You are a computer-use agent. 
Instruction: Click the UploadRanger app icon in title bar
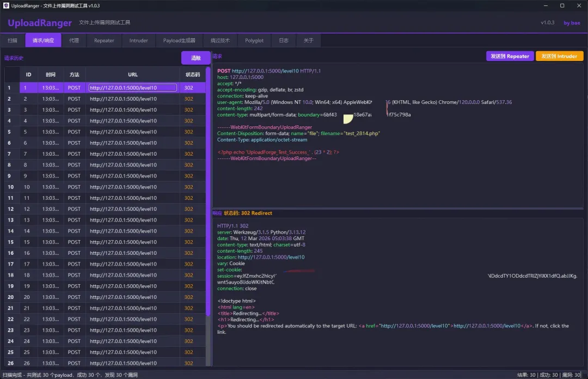(x=6, y=5)
